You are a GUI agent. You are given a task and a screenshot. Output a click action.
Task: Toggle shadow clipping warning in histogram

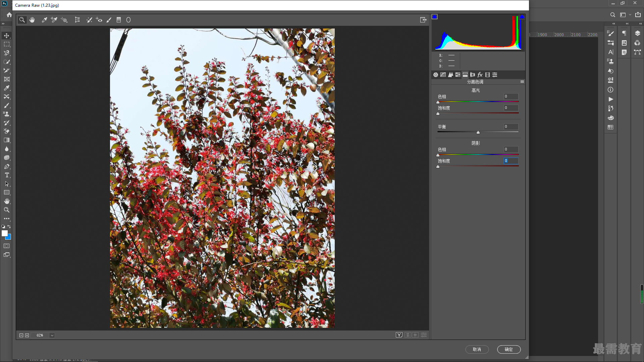point(435,17)
